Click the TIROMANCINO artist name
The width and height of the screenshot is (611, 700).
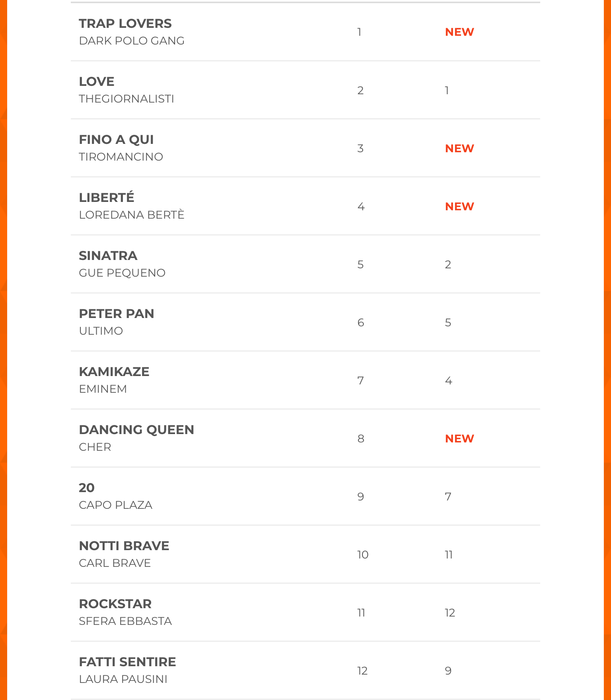coord(121,157)
